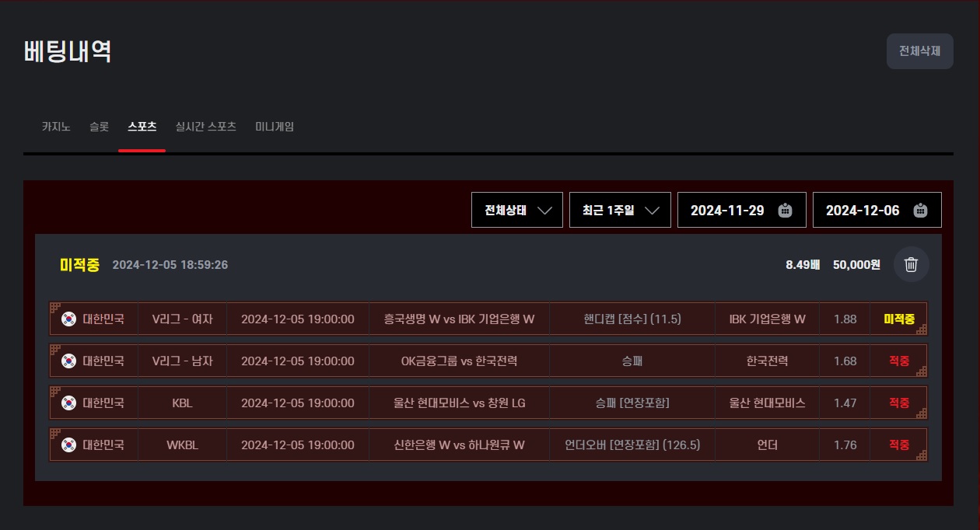Select match OK금융그룹 vs 한국전력
This screenshot has width=980, height=530.
(459, 361)
